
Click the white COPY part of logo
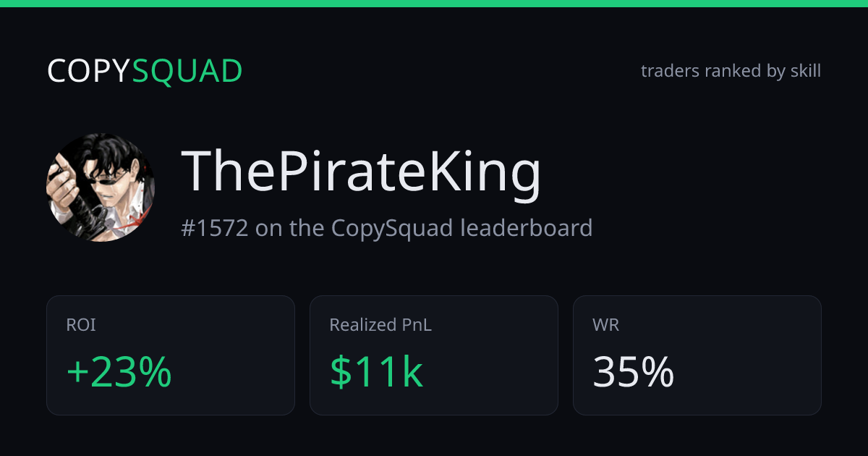pos(90,71)
